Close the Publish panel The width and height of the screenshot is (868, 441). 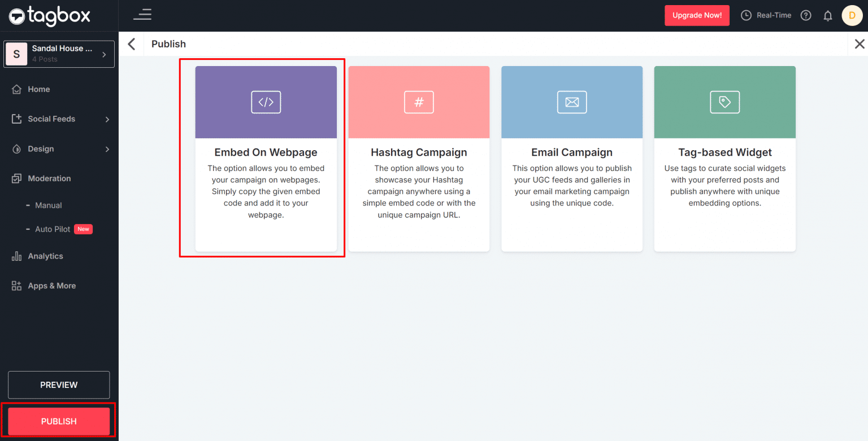pos(859,44)
